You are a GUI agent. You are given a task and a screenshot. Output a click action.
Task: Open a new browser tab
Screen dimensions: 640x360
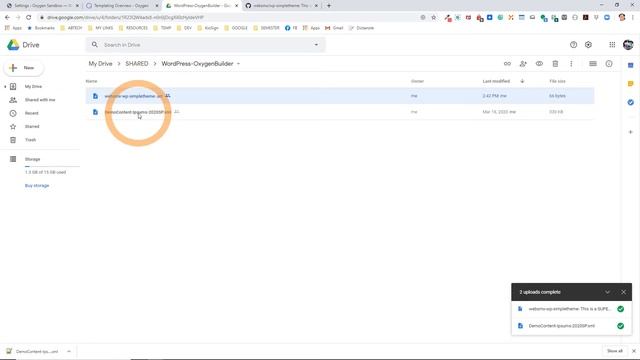point(329,6)
